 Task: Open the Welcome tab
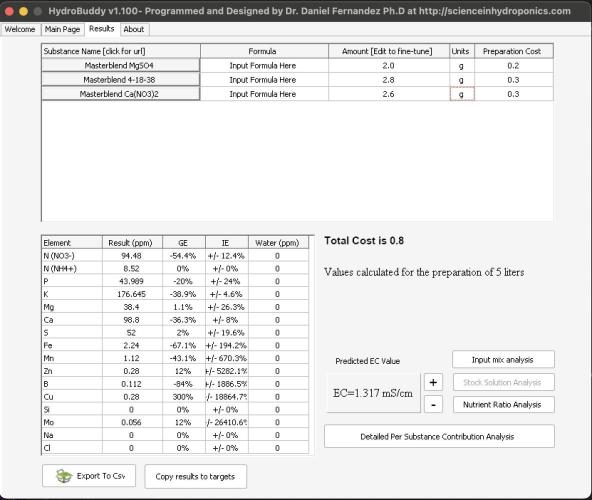[20, 29]
